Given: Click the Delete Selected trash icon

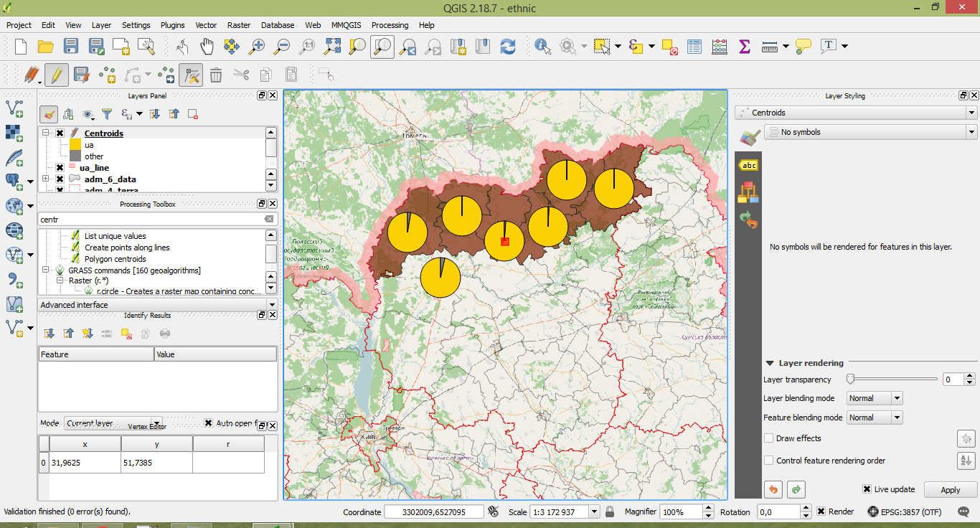Looking at the screenshot, I should pyautogui.click(x=216, y=75).
